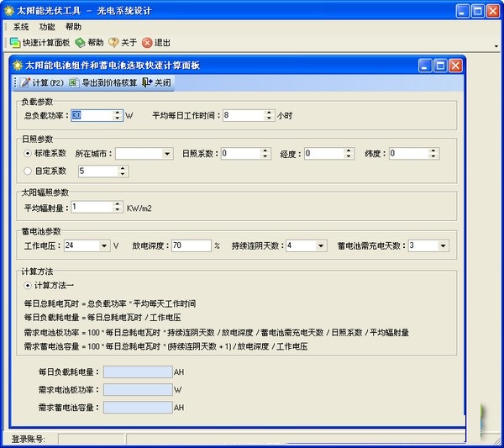Decrease 平均辐射量 with the down arrow
The image size is (504, 448).
pos(118,209)
